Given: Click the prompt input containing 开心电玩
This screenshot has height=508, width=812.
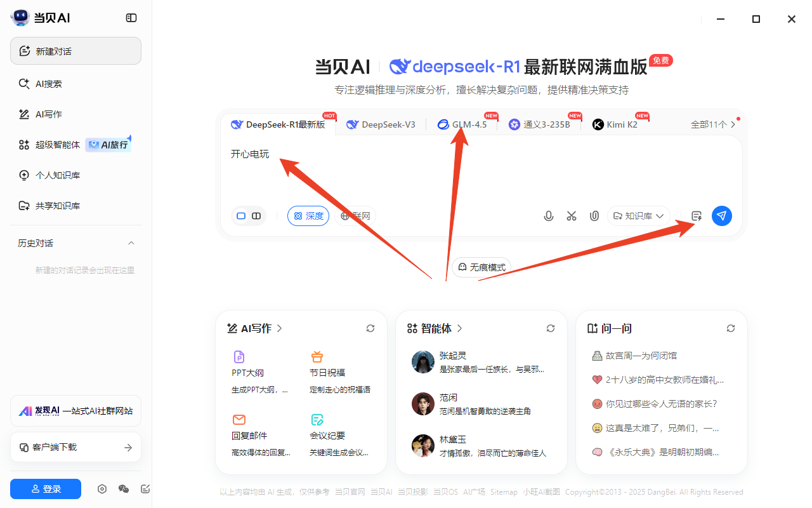Looking at the screenshot, I should click(481, 170).
